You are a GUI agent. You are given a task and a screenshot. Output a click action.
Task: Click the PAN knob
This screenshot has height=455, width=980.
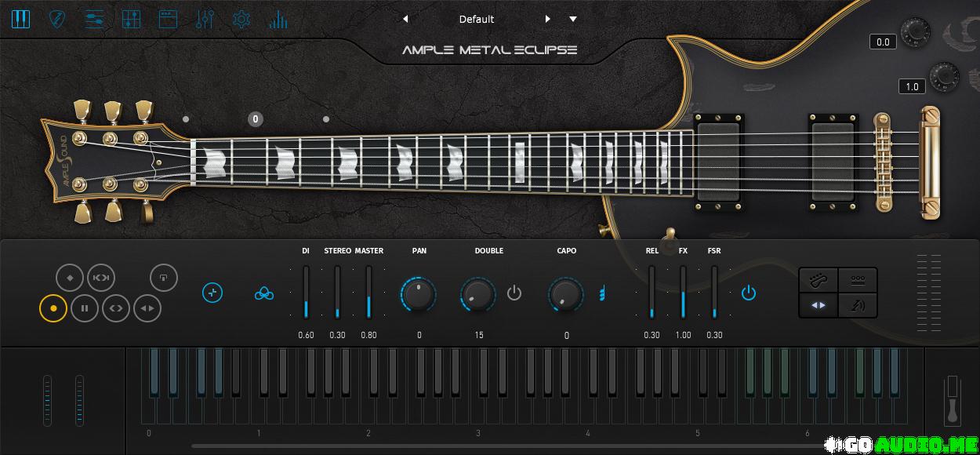coord(419,294)
